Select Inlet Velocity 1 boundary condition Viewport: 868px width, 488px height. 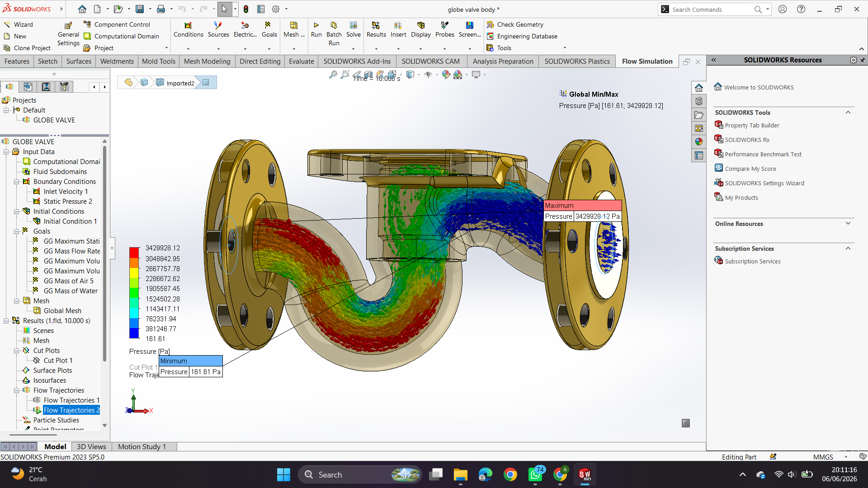tap(66, 192)
